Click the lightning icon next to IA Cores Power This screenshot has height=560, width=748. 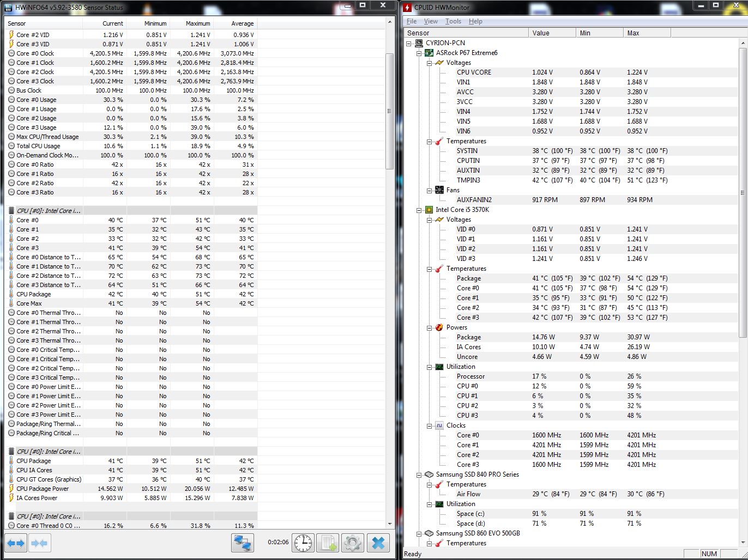point(11,498)
